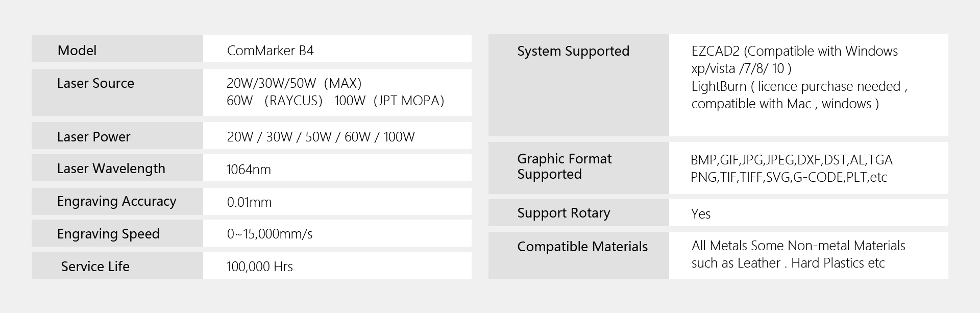Click the 1064nm wavelength value
The width and height of the screenshot is (980, 313).
coord(249,170)
